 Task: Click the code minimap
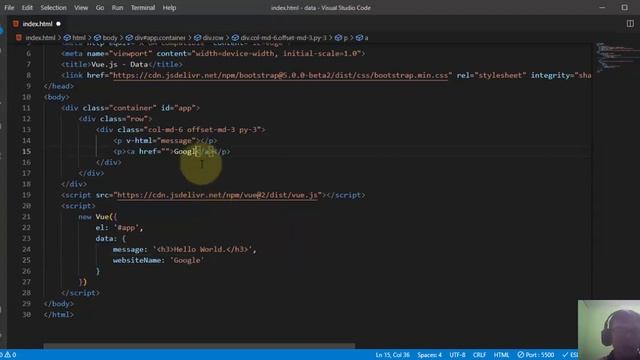click(616, 57)
